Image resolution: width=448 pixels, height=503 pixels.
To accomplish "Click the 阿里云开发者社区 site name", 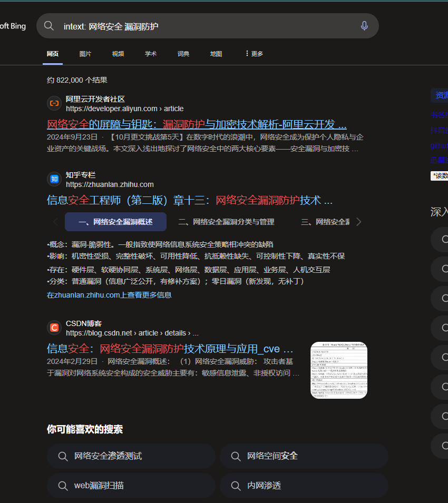I will pyautogui.click(x=95, y=99).
